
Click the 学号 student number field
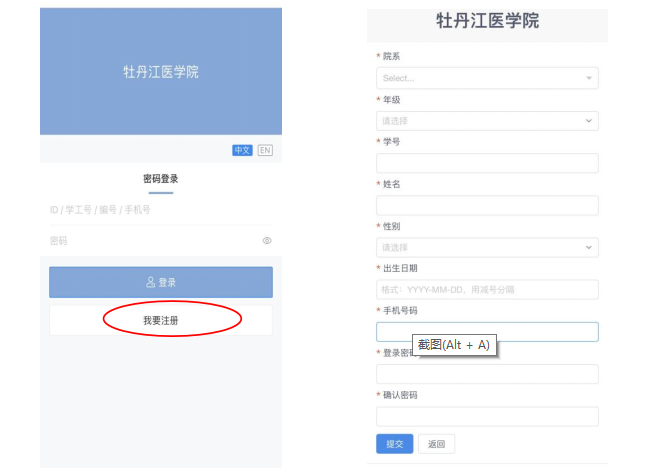487,163
